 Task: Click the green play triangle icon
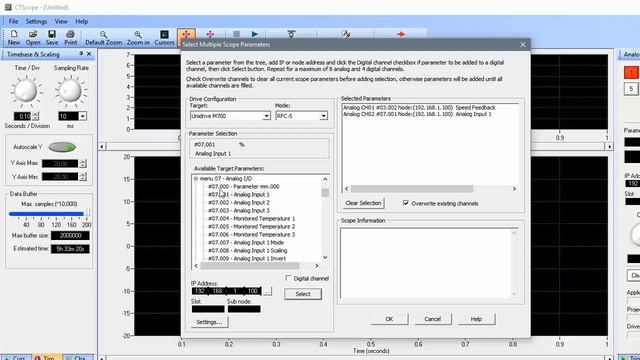click(255, 34)
